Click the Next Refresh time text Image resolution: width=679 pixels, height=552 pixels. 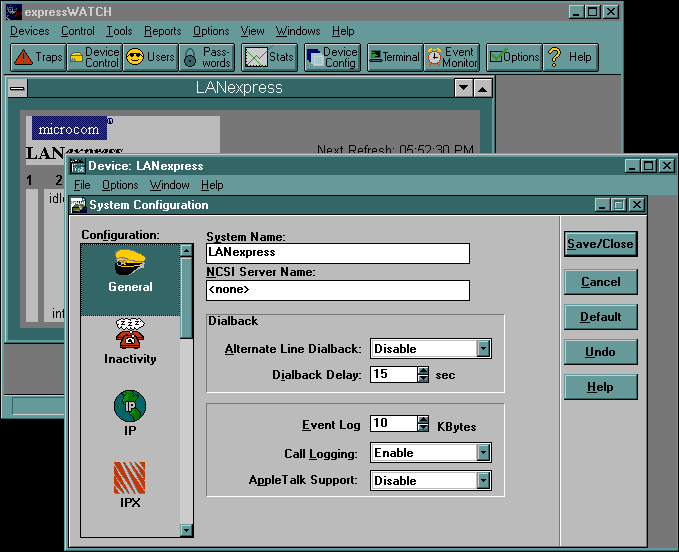tap(395, 149)
